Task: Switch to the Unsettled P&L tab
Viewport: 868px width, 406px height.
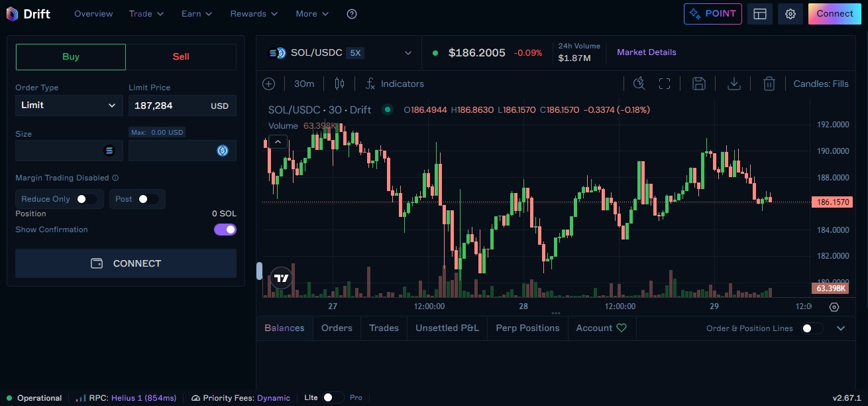Action: point(447,328)
